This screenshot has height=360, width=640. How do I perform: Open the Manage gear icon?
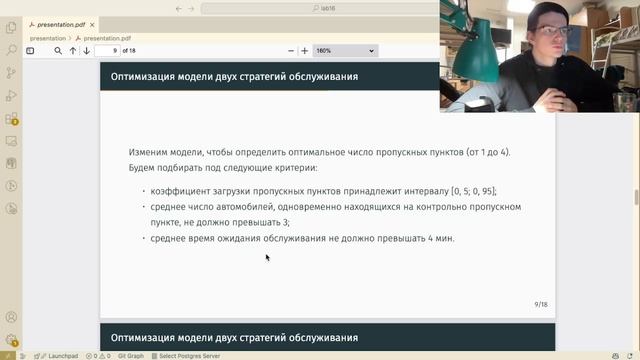tap(12, 340)
